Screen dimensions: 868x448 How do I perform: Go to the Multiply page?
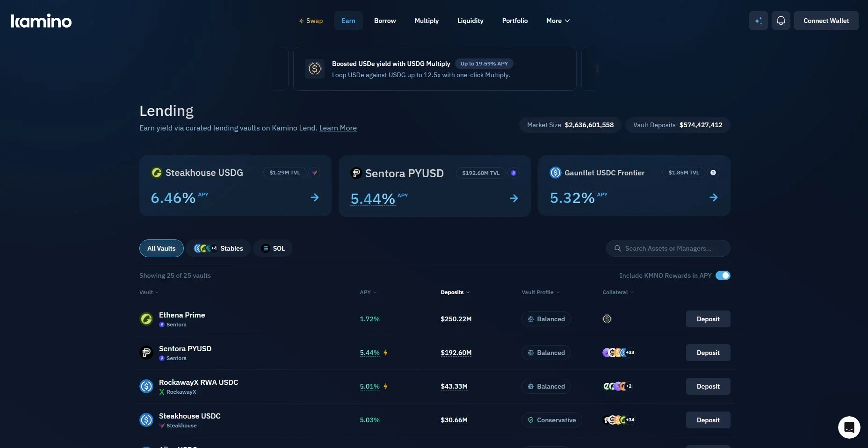coord(427,21)
